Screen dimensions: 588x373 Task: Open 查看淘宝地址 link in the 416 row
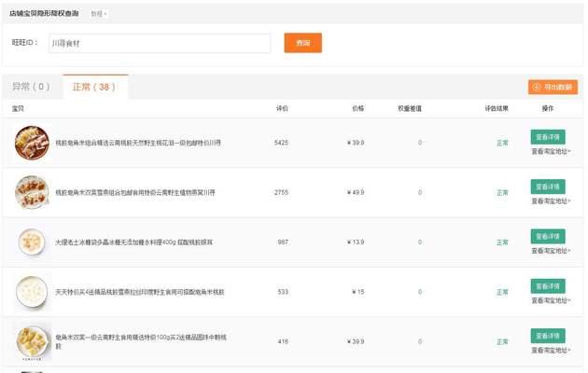pos(551,351)
